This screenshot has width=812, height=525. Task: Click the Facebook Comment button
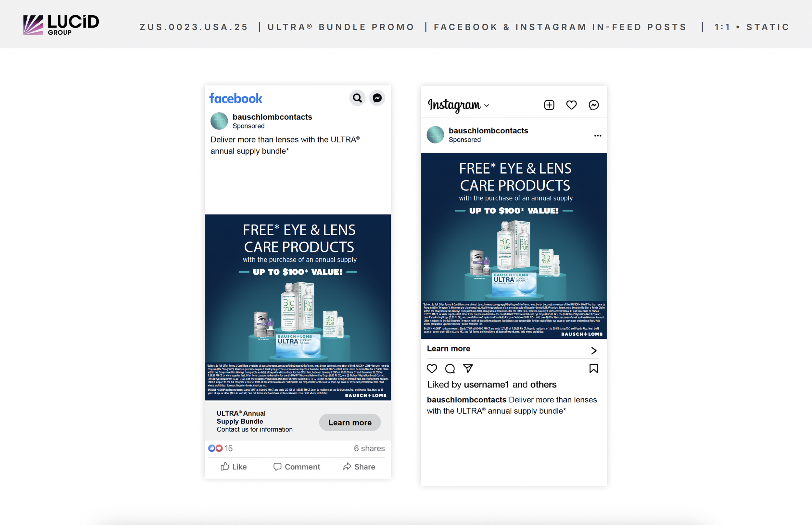pyautogui.click(x=297, y=467)
